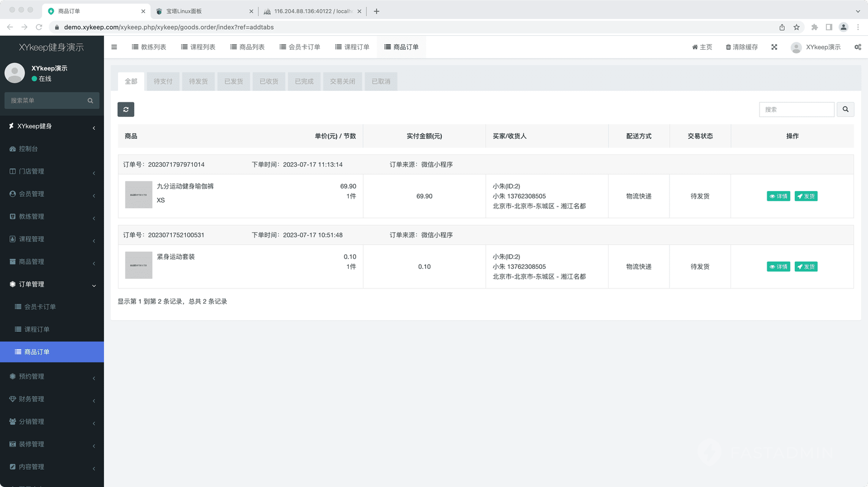Bookmark page with the star icon
This screenshot has height=487, width=868.
click(x=796, y=27)
